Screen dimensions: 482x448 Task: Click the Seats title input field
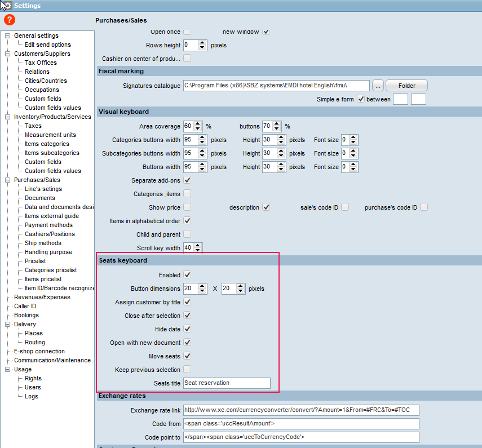coord(227,383)
